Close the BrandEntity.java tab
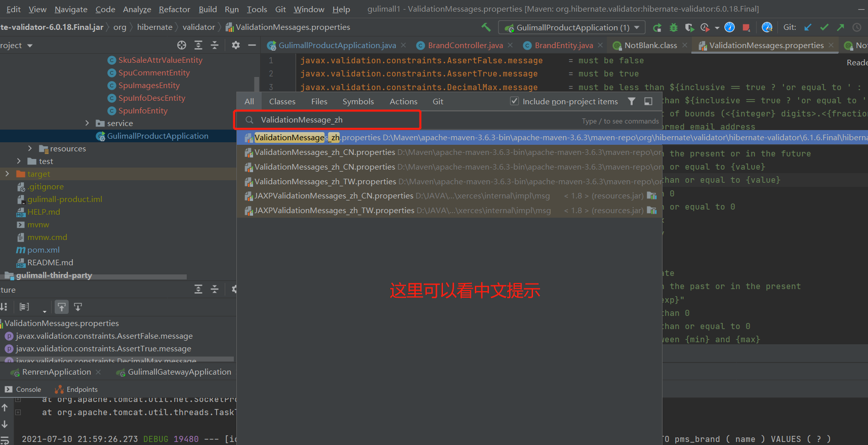This screenshot has width=868, height=445. (600, 45)
